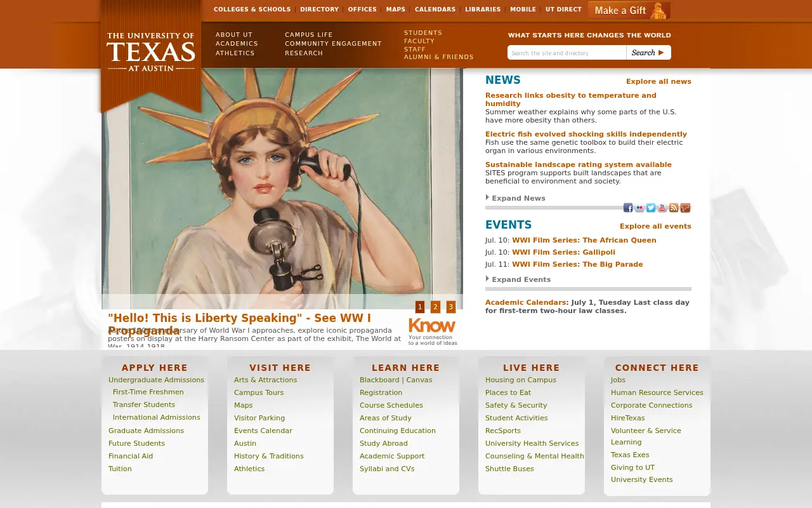This screenshot has height=508, width=812.
Task: Open WWI Film Series: Gallipoli event
Action: [563, 252]
